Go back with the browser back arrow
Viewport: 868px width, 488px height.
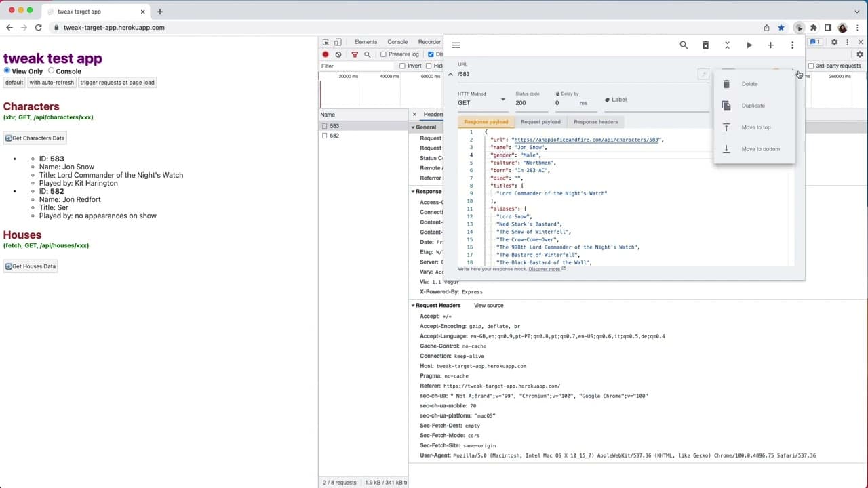9,28
